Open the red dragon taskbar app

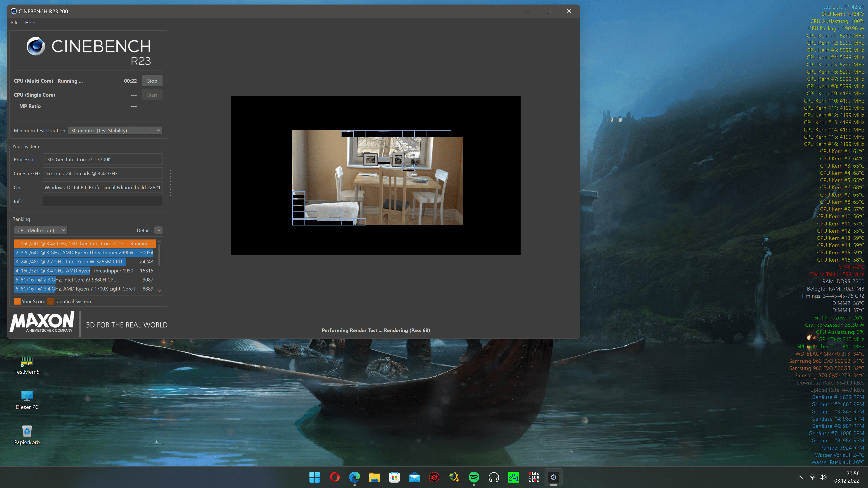(434, 477)
